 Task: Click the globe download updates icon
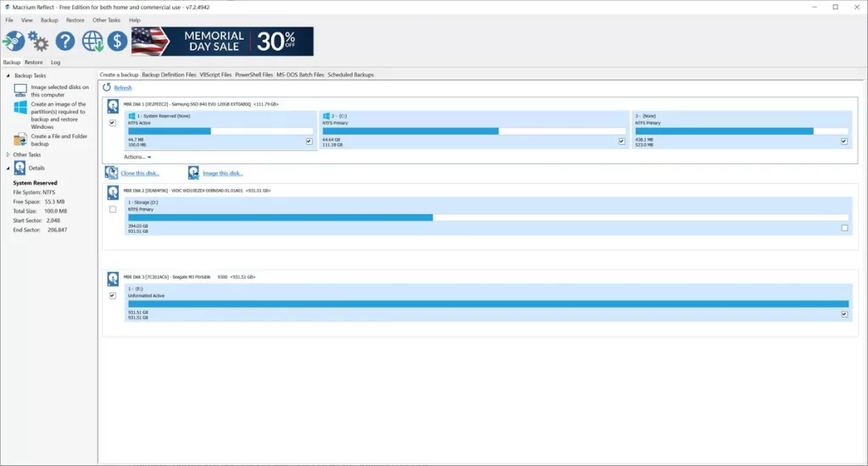(x=92, y=41)
